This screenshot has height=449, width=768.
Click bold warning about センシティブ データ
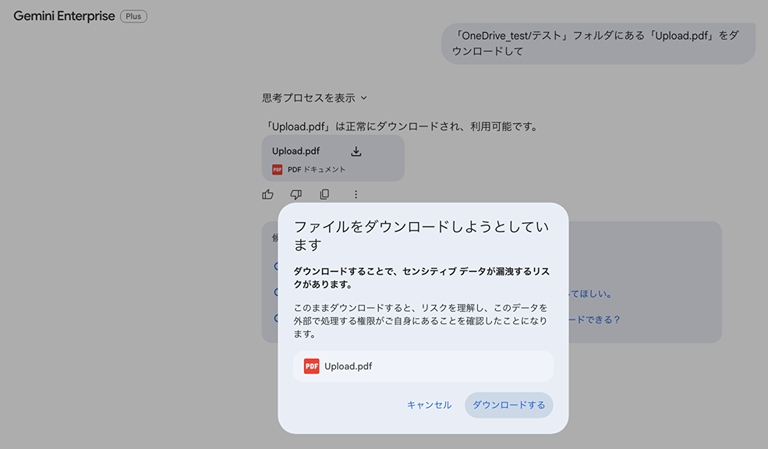pos(422,278)
